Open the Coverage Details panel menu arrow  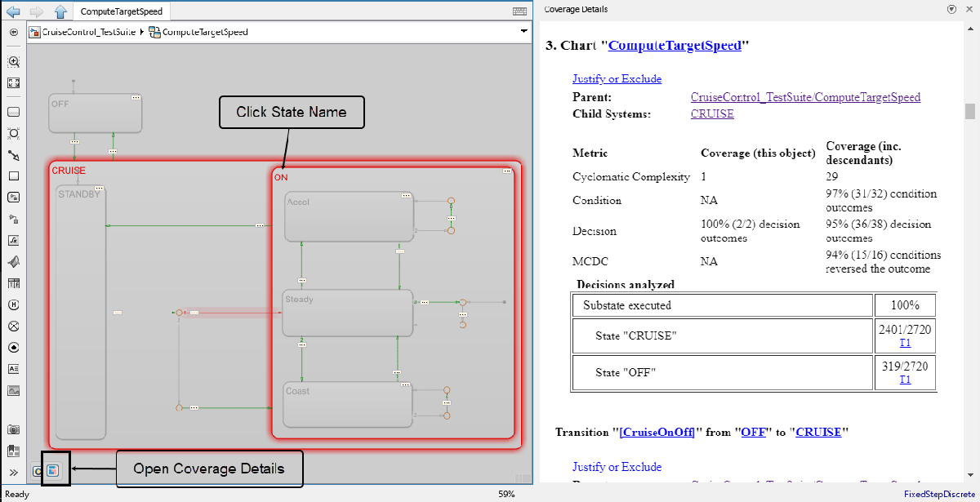pyautogui.click(x=951, y=9)
